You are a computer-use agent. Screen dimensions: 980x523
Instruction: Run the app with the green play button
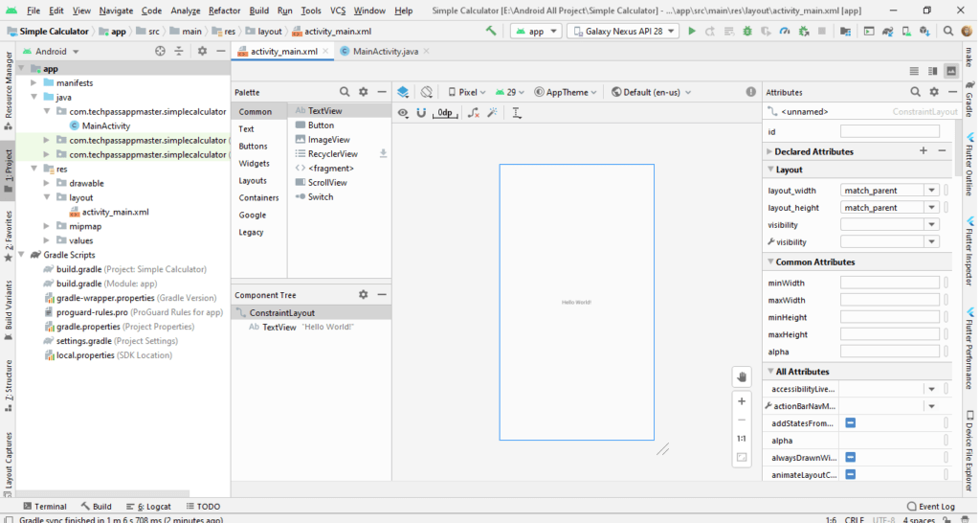[691, 31]
